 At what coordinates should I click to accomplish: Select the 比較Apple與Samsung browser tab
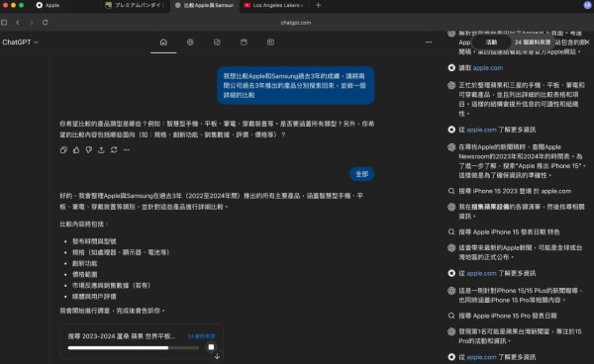205,5
